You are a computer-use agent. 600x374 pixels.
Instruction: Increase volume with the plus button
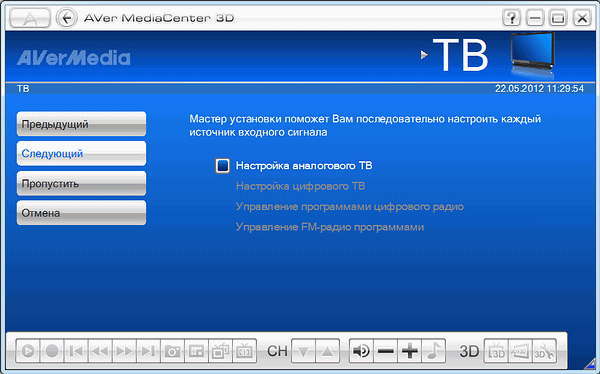[x=409, y=351]
